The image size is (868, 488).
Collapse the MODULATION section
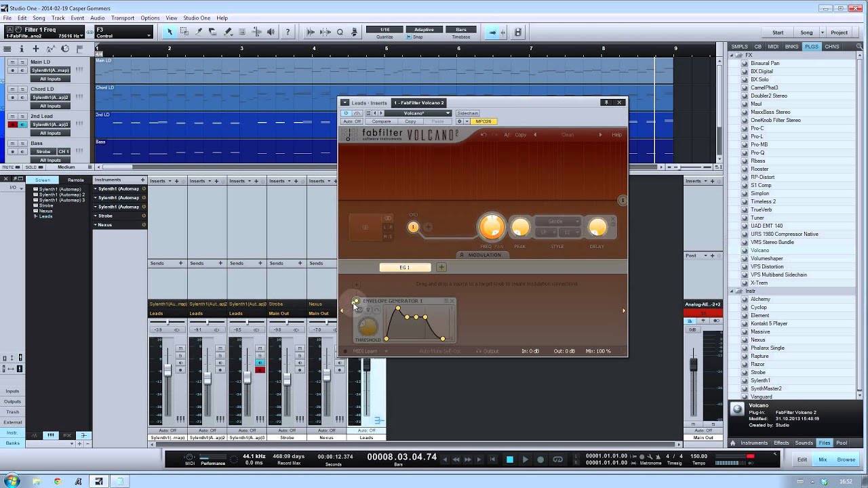click(x=484, y=255)
